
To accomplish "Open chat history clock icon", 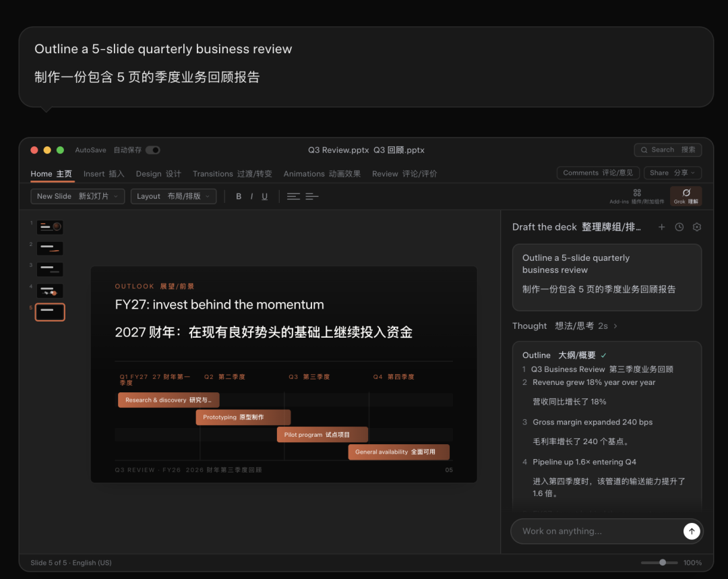I will pos(679,227).
